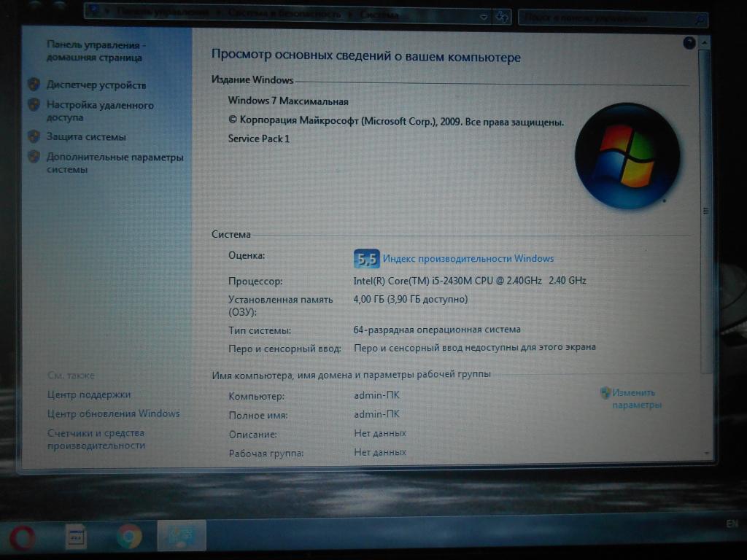The height and width of the screenshot is (560, 747).
Task: Click the magnifier icon in the search box
Action: pos(700,20)
